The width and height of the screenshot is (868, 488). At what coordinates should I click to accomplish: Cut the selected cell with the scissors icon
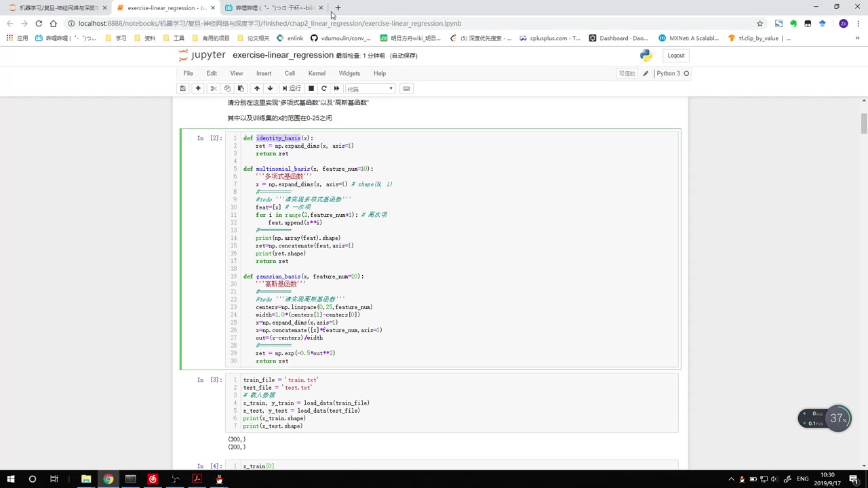[x=213, y=89]
